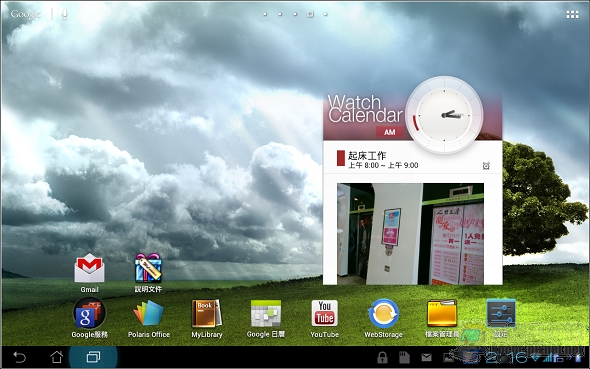The height and width of the screenshot is (369, 590).
Task: Open the recent apps button
Action: pyautogui.click(x=93, y=357)
